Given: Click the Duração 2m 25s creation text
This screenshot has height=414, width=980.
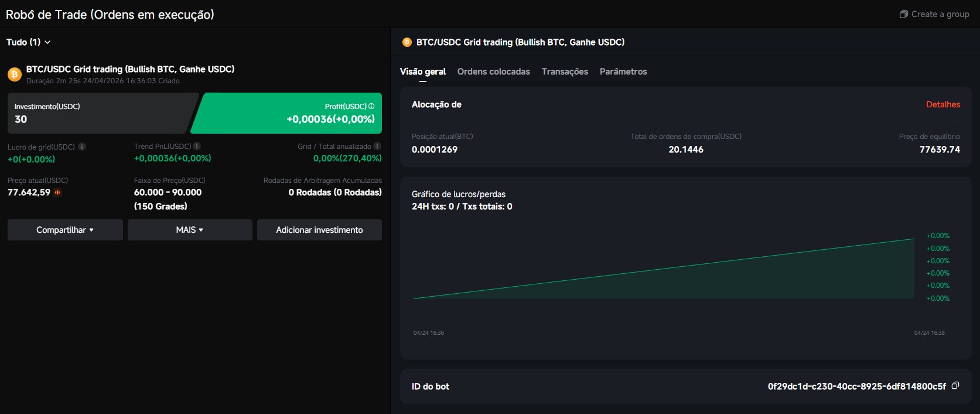Looking at the screenshot, I should 103,81.
